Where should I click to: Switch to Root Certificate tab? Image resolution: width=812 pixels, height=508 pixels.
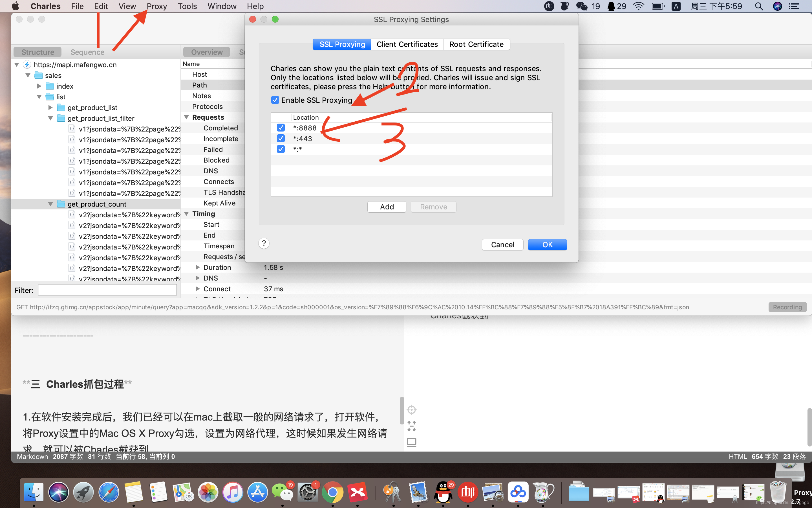pos(476,44)
